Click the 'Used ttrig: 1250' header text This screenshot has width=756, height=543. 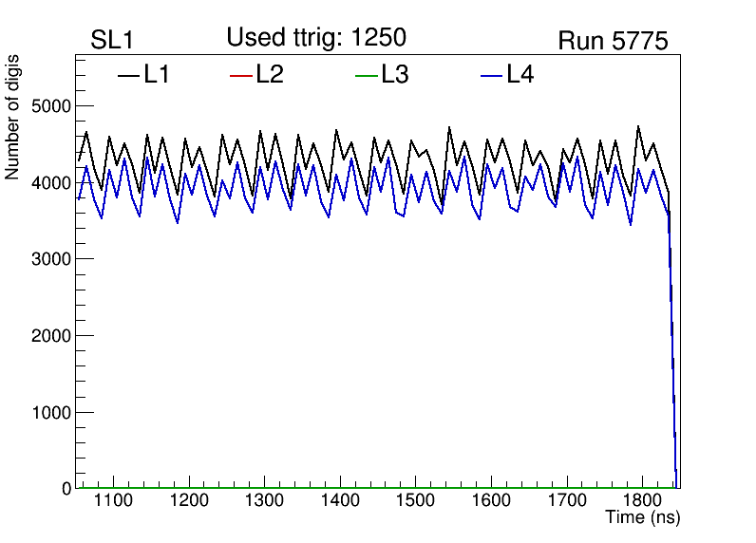316,38
